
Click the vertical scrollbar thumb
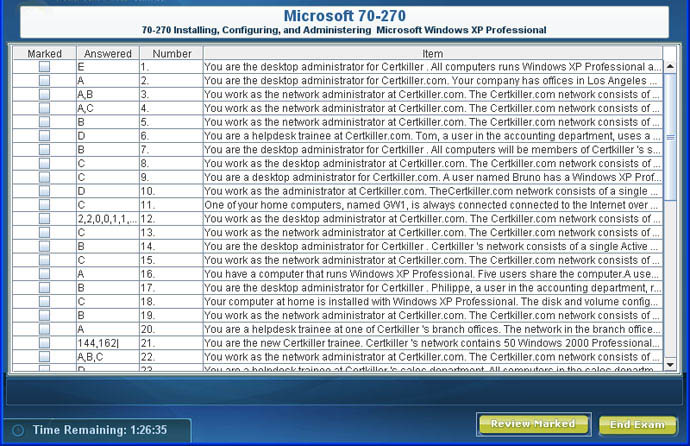click(x=670, y=137)
